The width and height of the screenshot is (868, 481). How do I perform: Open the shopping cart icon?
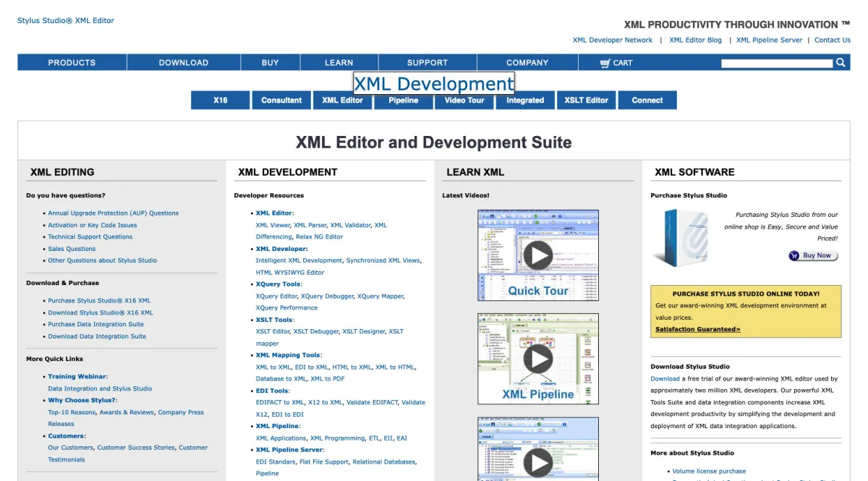(605, 63)
